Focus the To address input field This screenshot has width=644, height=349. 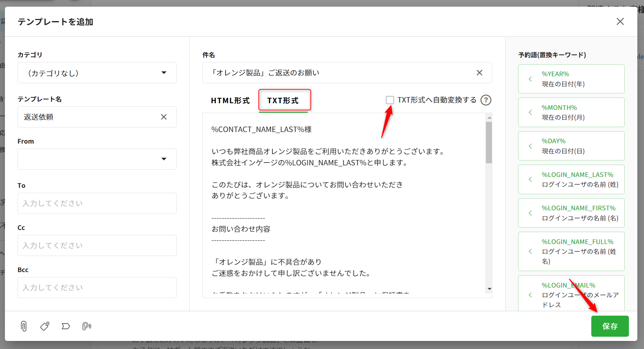coord(97,203)
